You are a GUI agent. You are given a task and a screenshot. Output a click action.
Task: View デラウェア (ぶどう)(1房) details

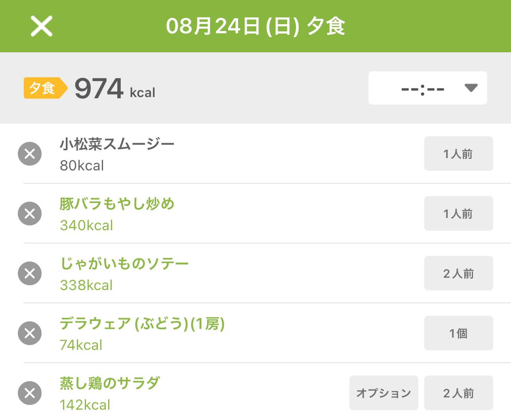(142, 324)
